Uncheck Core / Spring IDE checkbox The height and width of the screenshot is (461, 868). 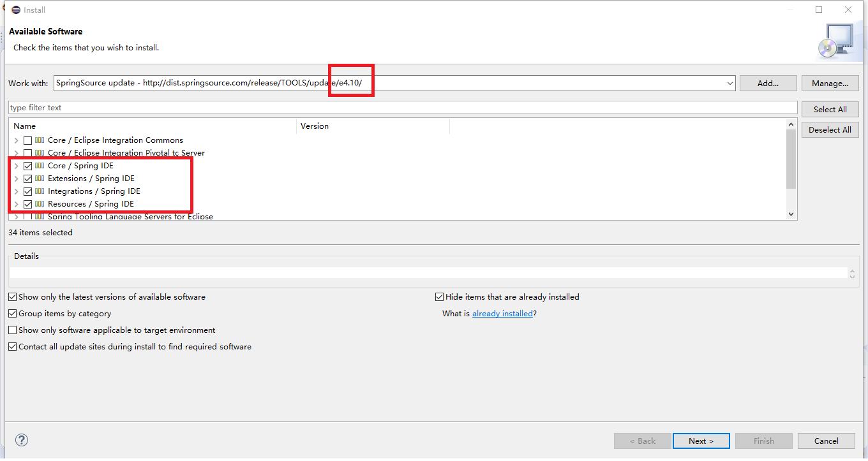(27, 166)
